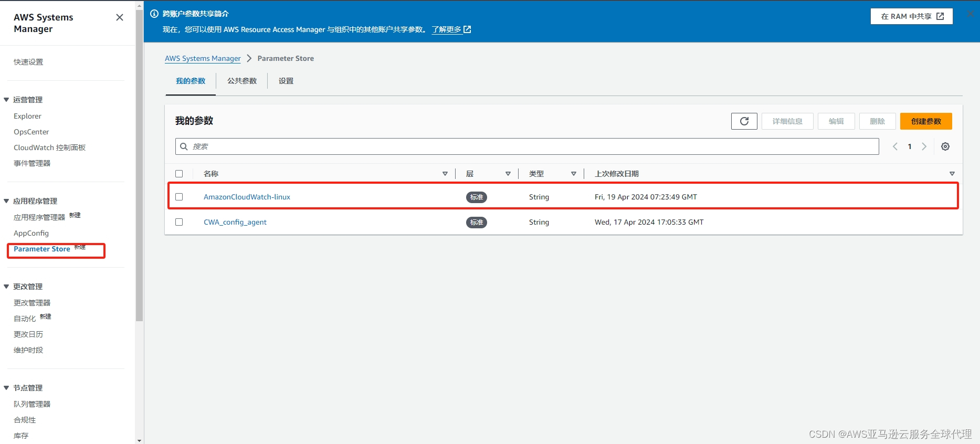Open 自动化 in sidebar
The width and height of the screenshot is (980, 444).
coord(25,319)
